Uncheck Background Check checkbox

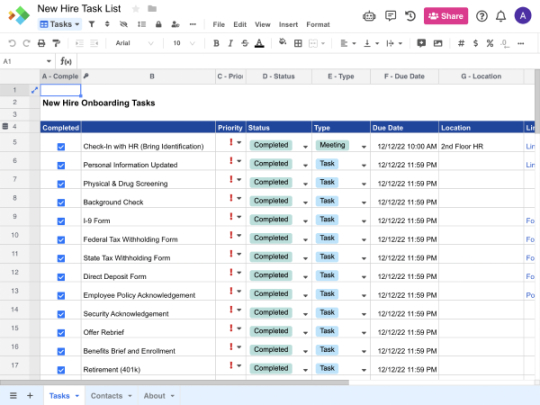(61, 202)
